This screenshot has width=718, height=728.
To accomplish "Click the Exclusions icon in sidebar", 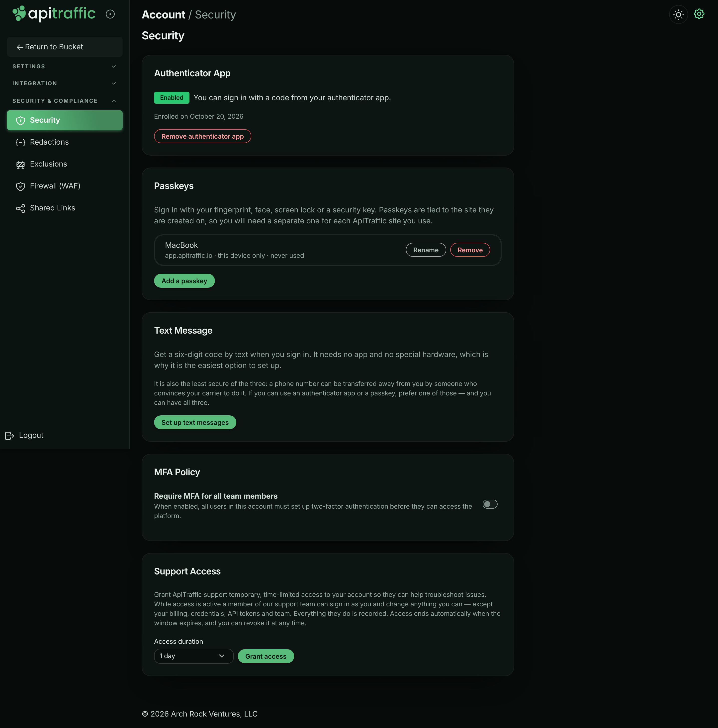I will (x=20, y=165).
